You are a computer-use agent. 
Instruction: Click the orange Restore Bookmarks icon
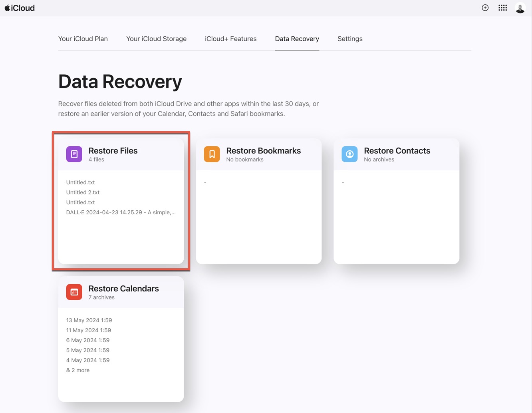click(x=212, y=154)
